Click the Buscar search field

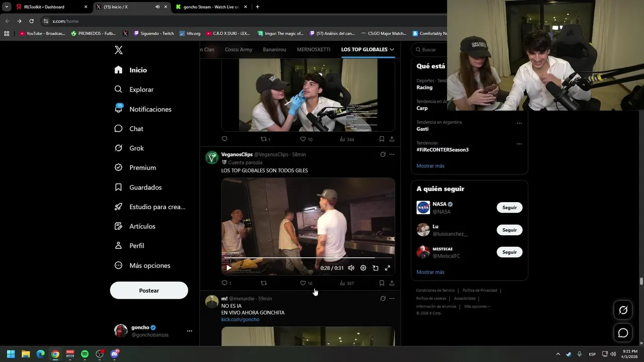(429, 50)
